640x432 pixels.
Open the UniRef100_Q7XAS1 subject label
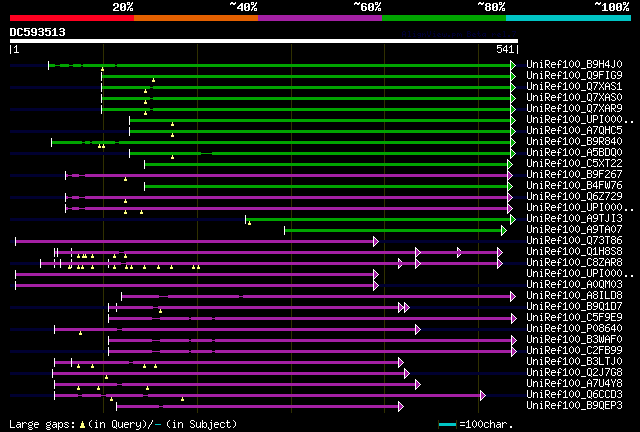tap(574, 87)
